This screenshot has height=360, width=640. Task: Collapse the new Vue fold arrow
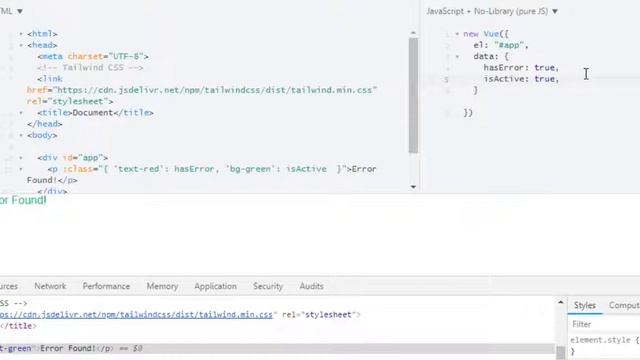coord(457,34)
